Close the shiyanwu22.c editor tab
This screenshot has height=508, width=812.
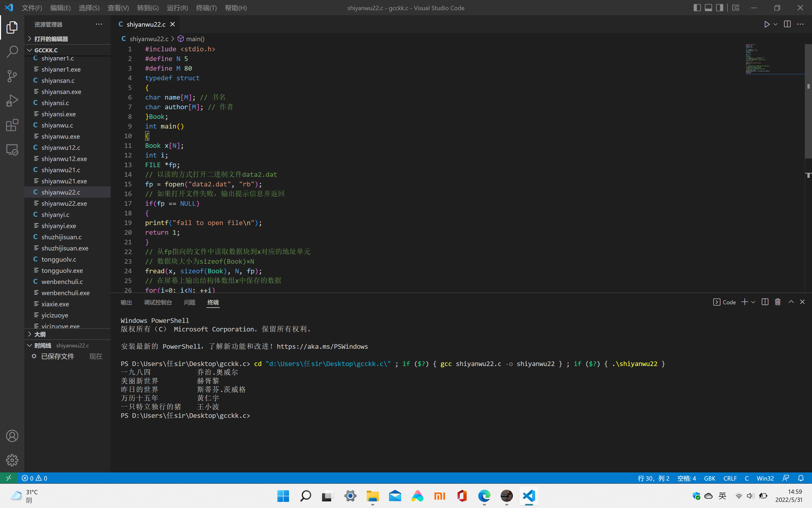click(x=173, y=24)
